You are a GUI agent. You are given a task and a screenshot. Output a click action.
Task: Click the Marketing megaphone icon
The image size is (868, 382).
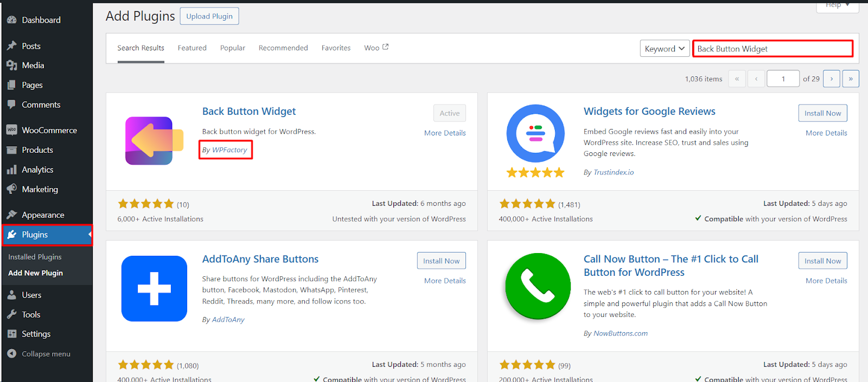(11, 189)
